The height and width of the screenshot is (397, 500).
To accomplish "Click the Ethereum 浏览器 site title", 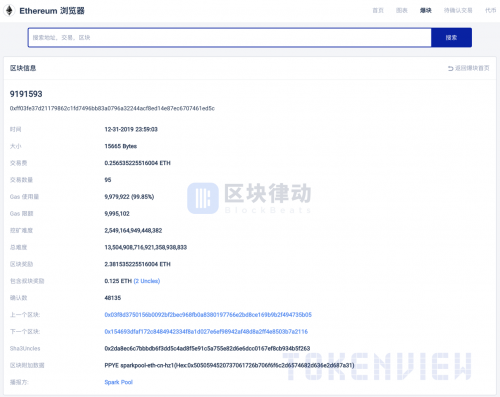I will [x=52, y=11].
